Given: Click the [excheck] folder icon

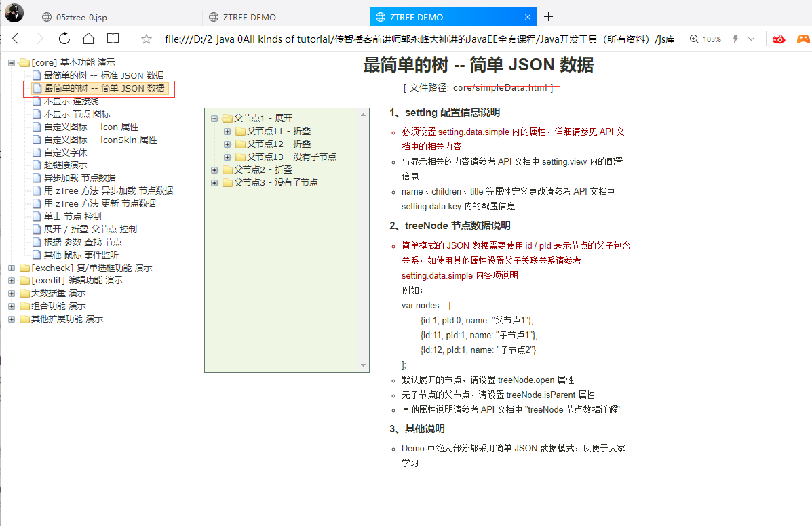Looking at the screenshot, I should (x=24, y=268).
